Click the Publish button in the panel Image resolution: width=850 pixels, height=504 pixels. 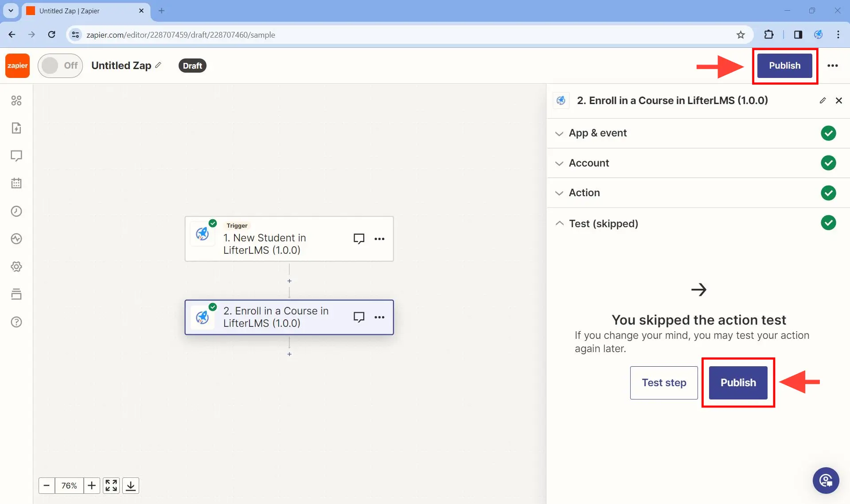pos(738,383)
